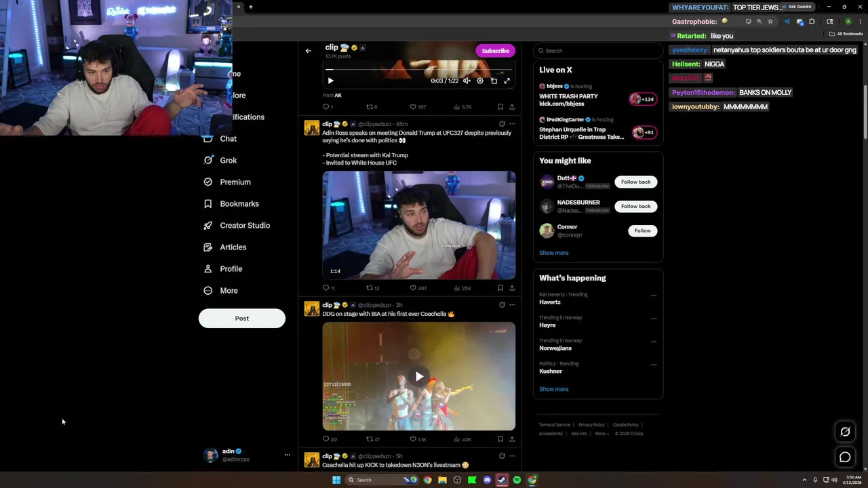Open the Windows Start menu
Viewport: 868px width, 488px height.
click(x=336, y=480)
